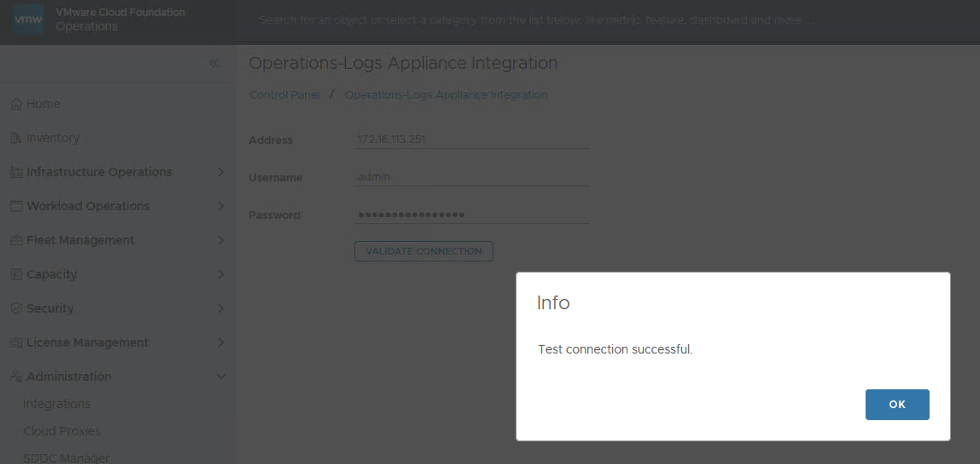Click the License Management icon
The width and height of the screenshot is (980, 464).
[x=16, y=342]
